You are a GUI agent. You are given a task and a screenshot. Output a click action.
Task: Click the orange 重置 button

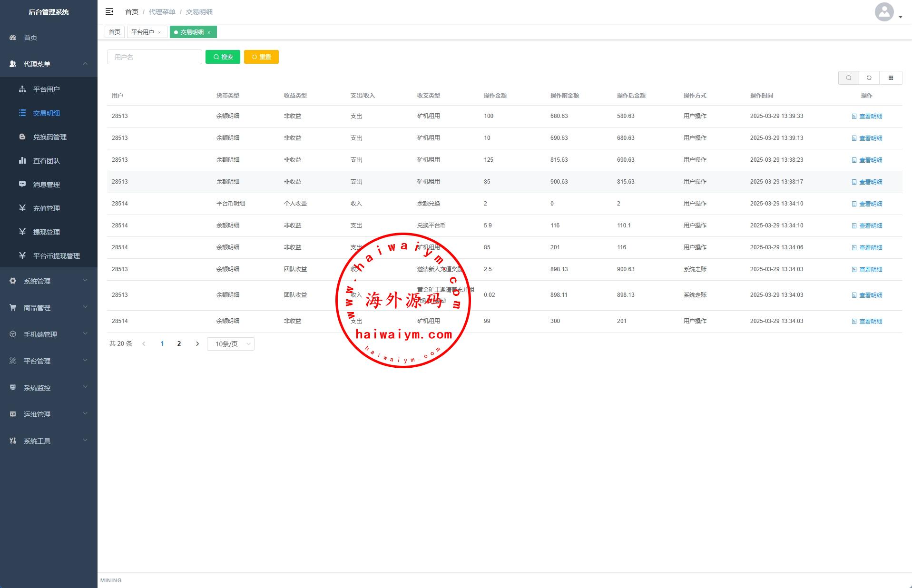[261, 57]
